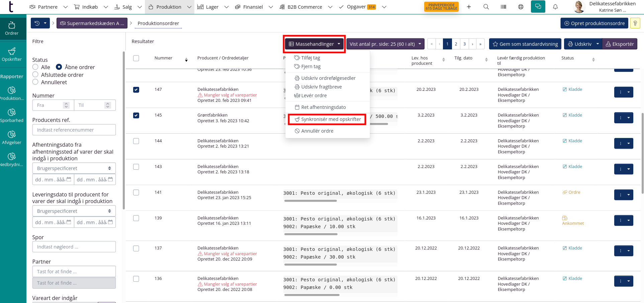Screen dimensions: 644x303
Task: Click the notification bell icon
Action: point(555,7)
